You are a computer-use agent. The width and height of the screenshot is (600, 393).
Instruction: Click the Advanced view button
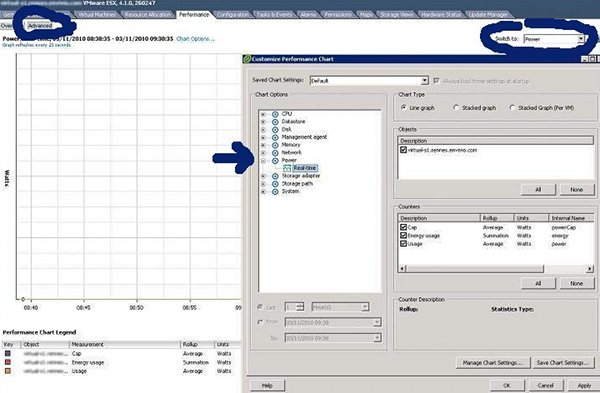pos(40,26)
